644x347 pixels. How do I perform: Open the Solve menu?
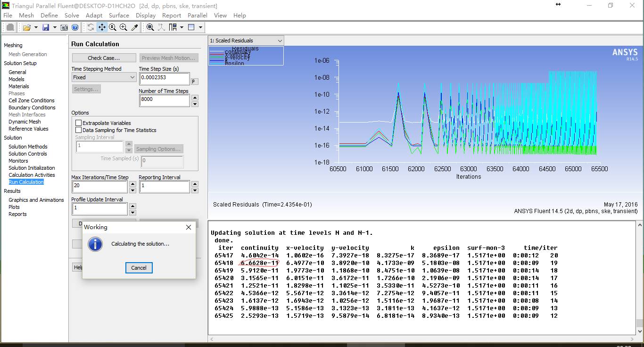(72, 16)
